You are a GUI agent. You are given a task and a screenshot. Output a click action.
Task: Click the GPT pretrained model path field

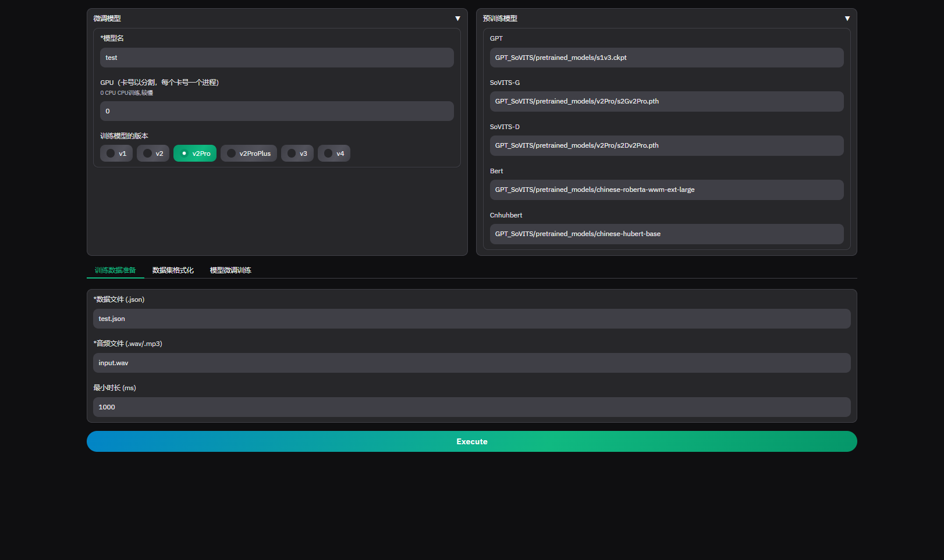point(666,58)
